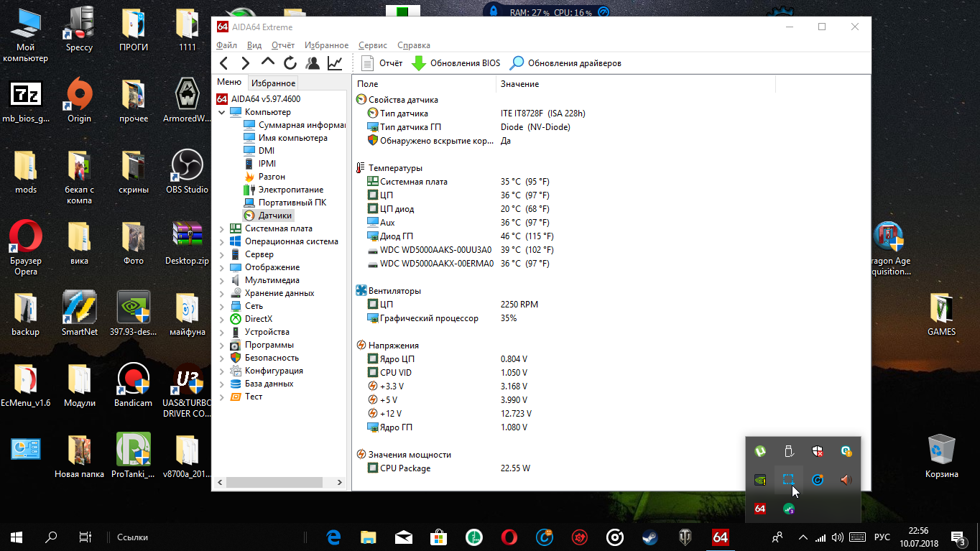Launch Steam from the taskbar
Screen dimensions: 980x551
click(650, 537)
